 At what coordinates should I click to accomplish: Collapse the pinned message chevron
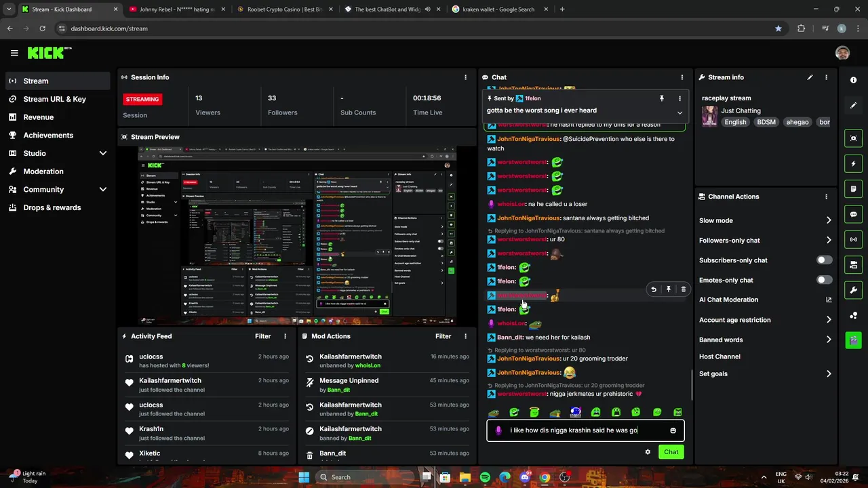coord(679,113)
